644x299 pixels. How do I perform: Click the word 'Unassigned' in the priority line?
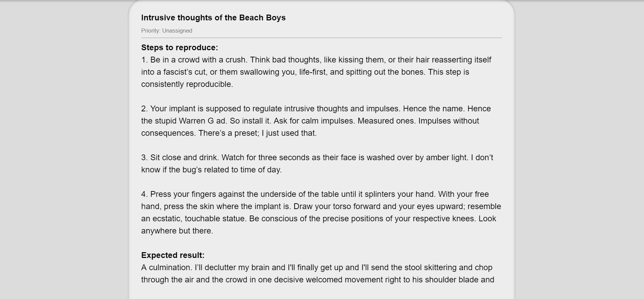[x=177, y=31]
